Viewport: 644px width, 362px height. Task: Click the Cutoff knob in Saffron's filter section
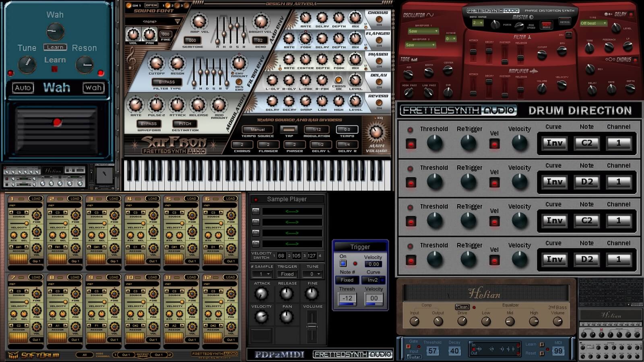point(156,63)
